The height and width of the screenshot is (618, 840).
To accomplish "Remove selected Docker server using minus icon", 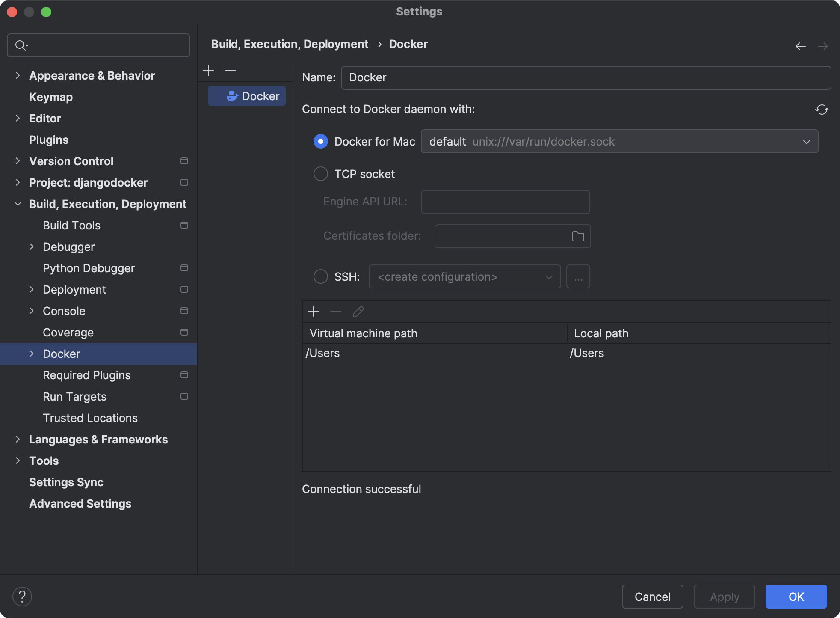I will [230, 70].
